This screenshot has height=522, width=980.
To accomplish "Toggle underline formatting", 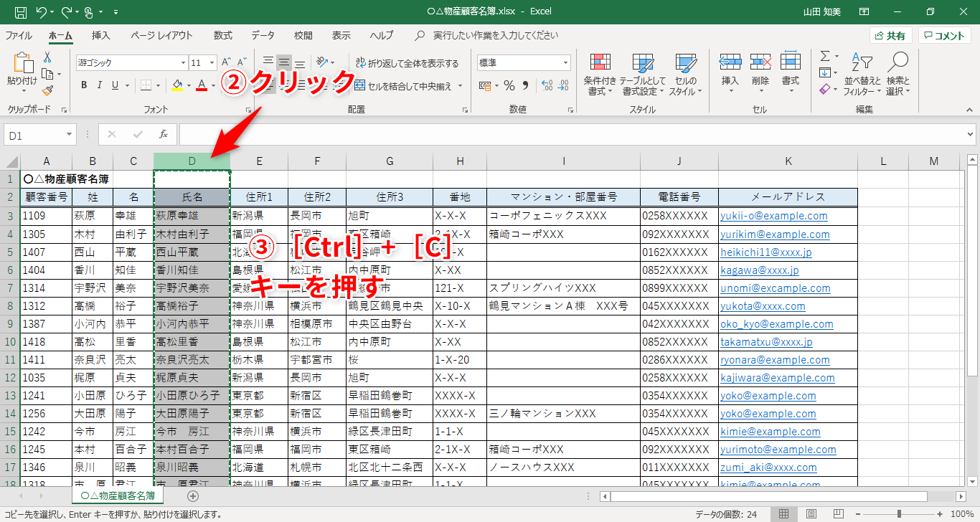I will pos(116,86).
